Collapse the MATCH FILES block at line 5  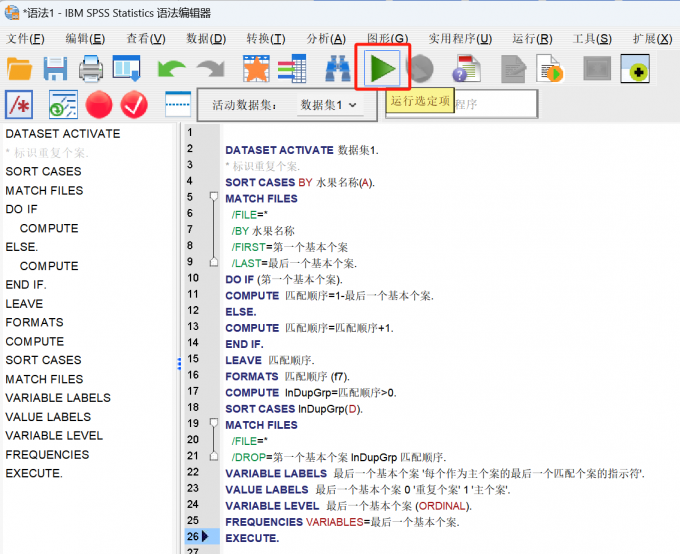pyautogui.click(x=214, y=197)
